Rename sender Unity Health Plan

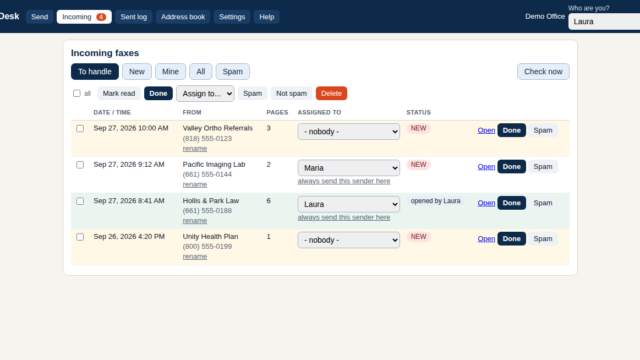pyautogui.click(x=195, y=257)
